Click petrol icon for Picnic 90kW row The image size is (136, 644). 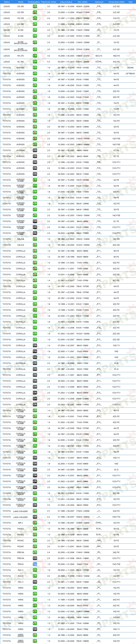point(35,546)
